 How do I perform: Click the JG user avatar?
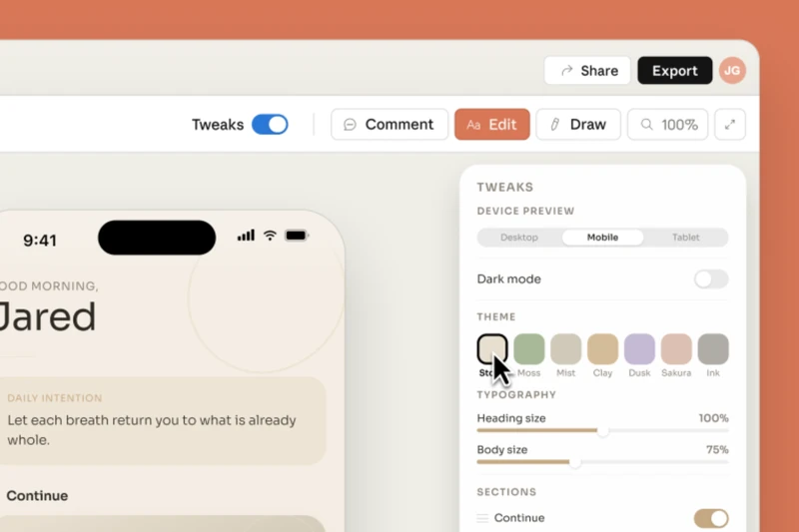pyautogui.click(x=732, y=71)
